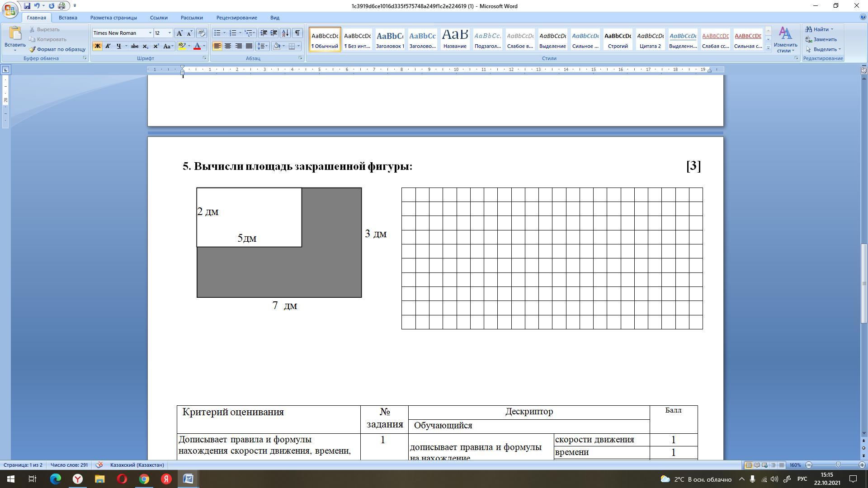Screen dimensions: 868x488
Task: Click the Clear Formatting eraser icon
Action: point(202,33)
